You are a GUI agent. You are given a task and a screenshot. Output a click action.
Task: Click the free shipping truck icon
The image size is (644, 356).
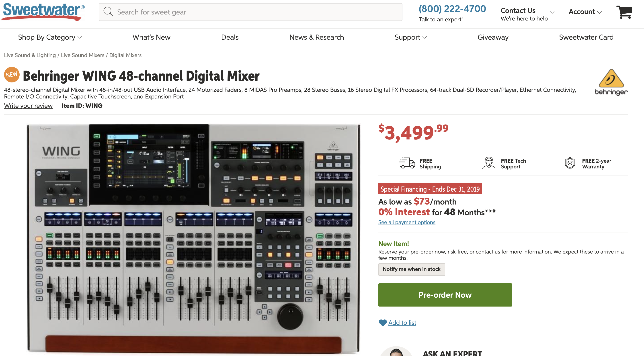406,163
